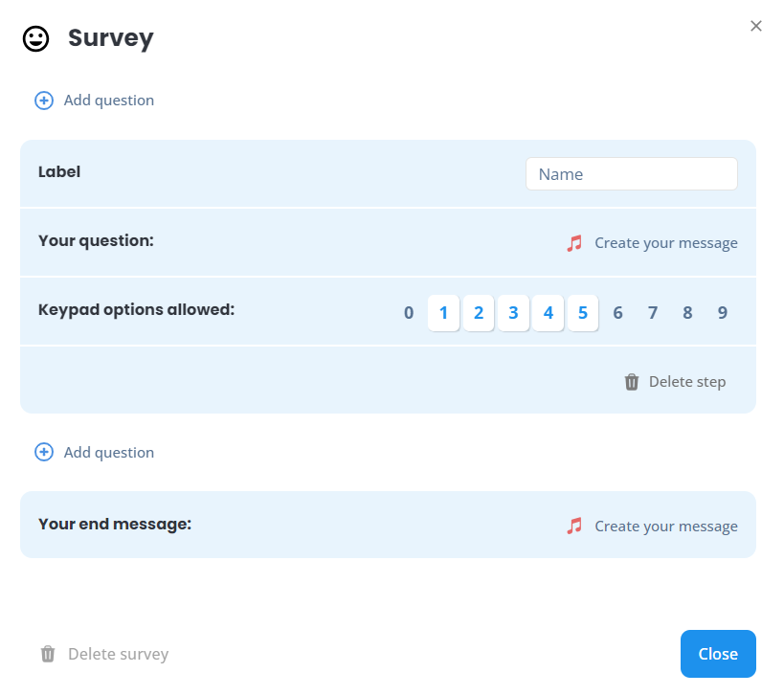Enable keypad option 6
Image resolution: width=784 pixels, height=695 pixels.
tap(618, 313)
